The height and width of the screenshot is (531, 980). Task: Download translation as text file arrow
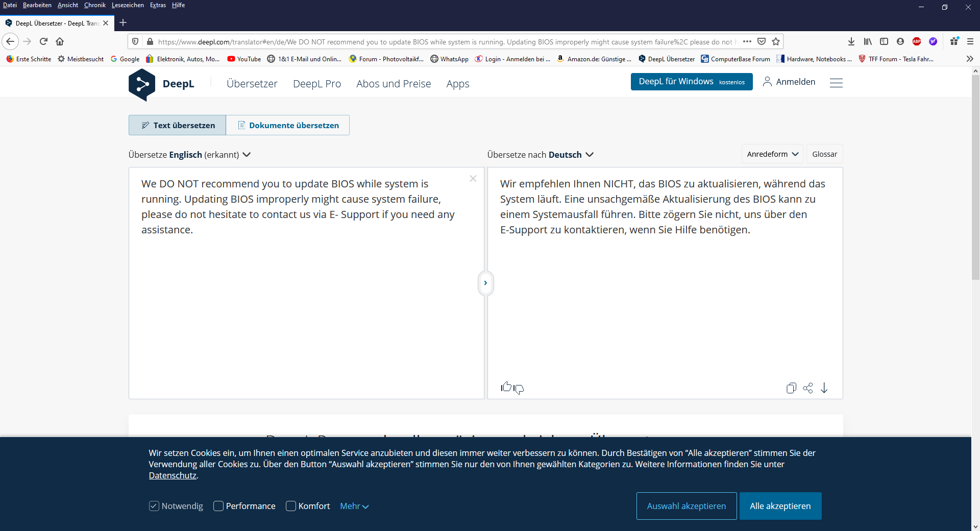(824, 388)
